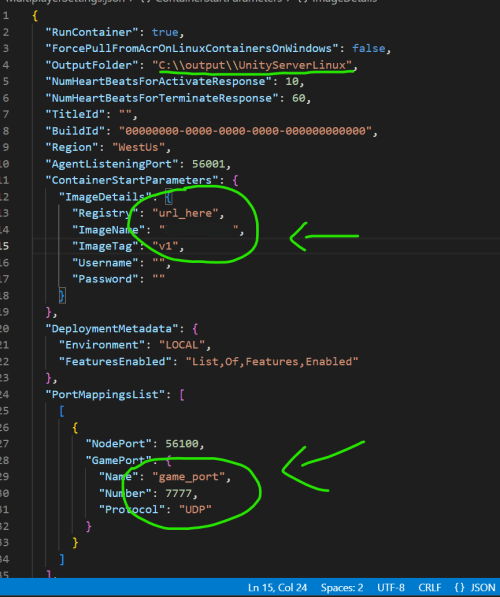
Task: Click the "LOCAL" environment value
Action: 182,345
